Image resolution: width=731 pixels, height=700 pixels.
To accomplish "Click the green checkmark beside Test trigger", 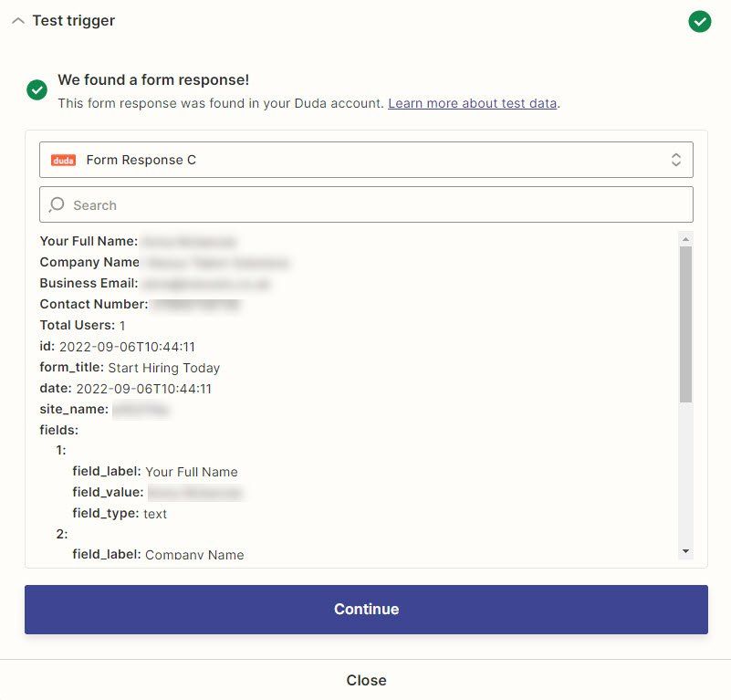I will pyautogui.click(x=699, y=22).
